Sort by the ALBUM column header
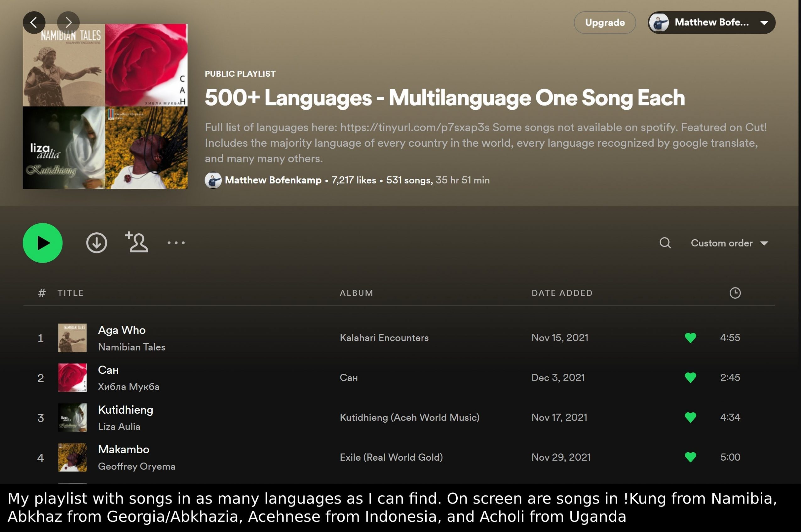Image resolution: width=801 pixels, height=532 pixels. 356,293
